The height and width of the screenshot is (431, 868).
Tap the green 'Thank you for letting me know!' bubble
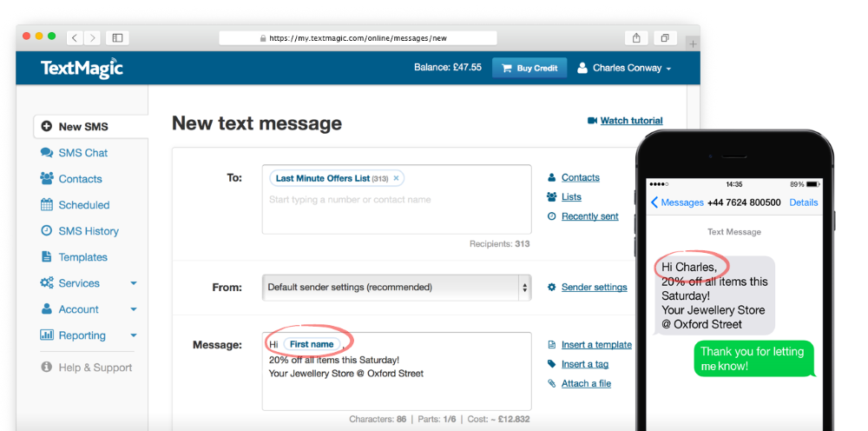[x=754, y=358]
